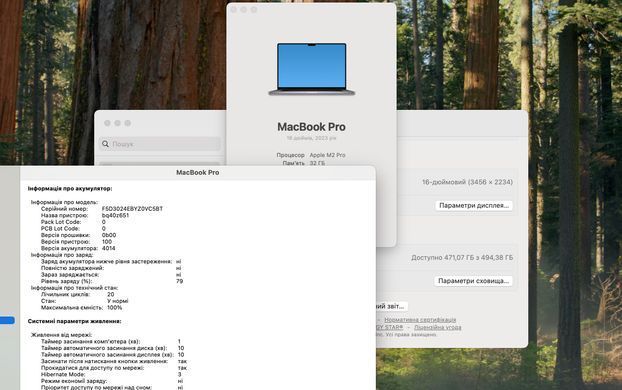The width and height of the screenshot is (622, 390).
Task: Click Таймер автоматичного засинання диска (хв) label
Action: point(104,348)
